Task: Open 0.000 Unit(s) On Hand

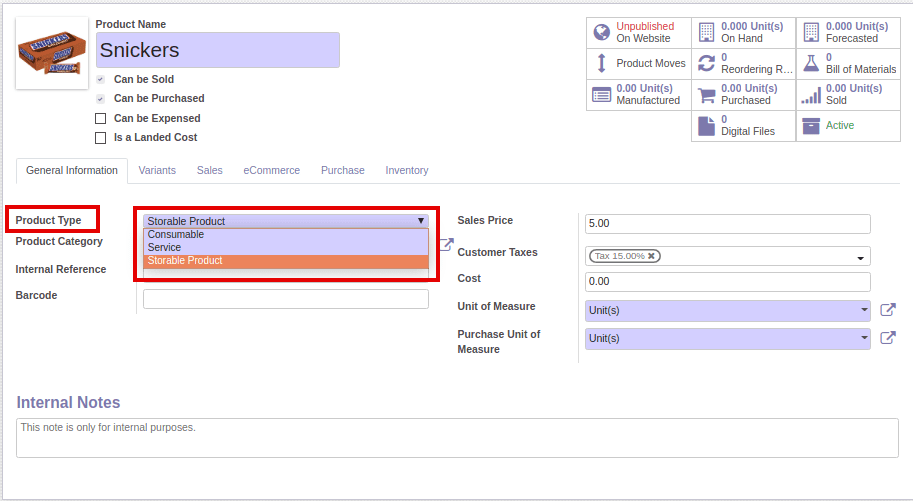Action: pyautogui.click(x=744, y=32)
